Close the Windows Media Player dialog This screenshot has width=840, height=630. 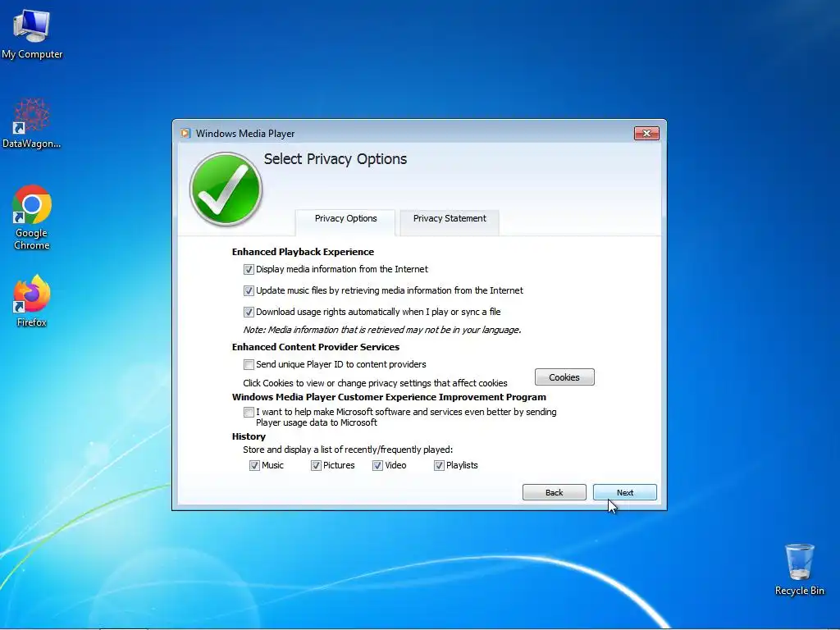[646, 134]
